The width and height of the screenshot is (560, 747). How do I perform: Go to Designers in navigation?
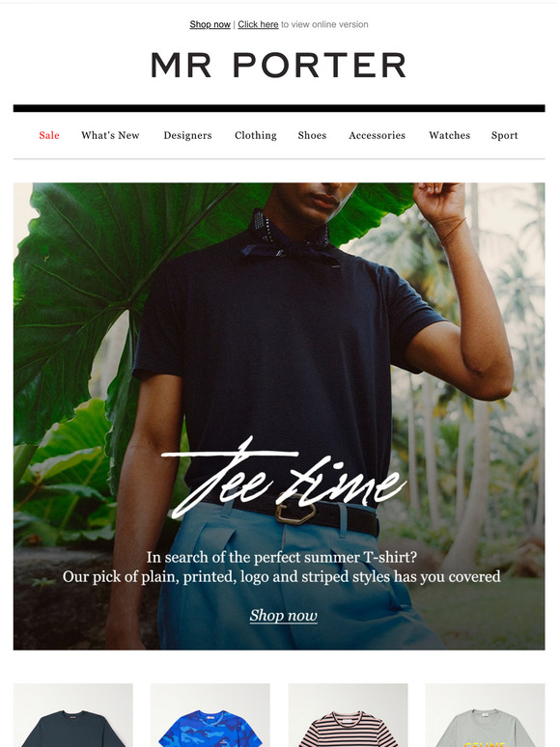pos(187,135)
